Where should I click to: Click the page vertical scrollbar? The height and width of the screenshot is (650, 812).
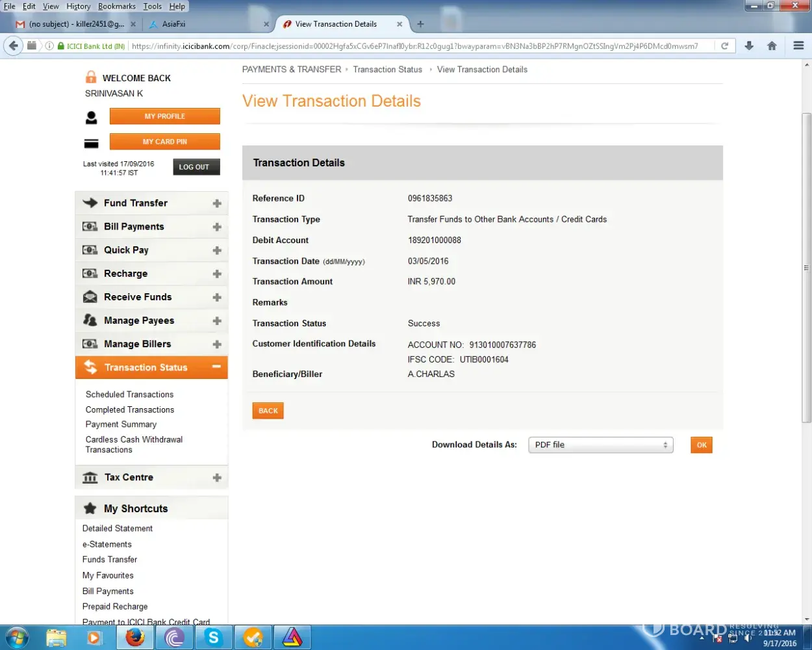(x=806, y=266)
